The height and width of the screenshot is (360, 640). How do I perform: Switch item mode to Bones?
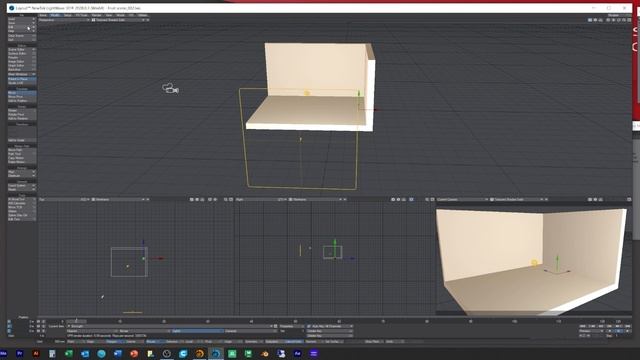pyautogui.click(x=144, y=331)
